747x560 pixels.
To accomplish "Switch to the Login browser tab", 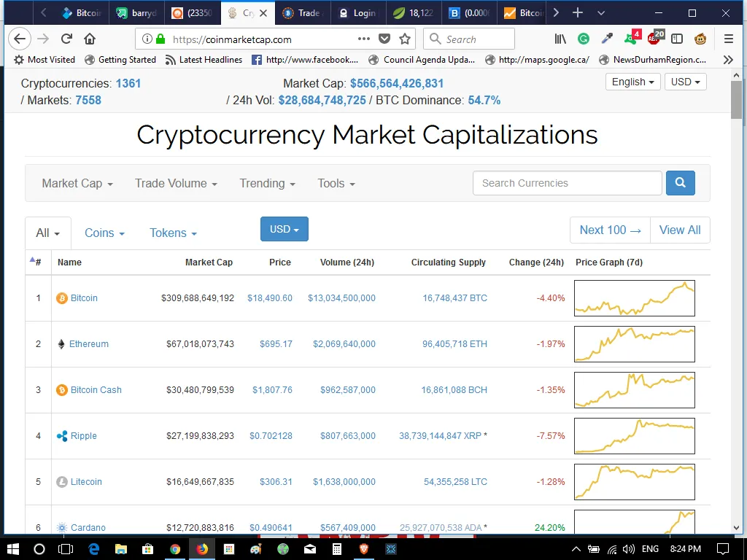I will tap(359, 13).
